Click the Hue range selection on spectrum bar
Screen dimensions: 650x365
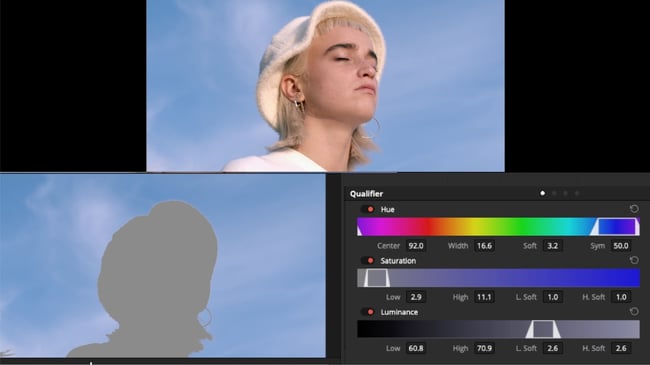click(x=615, y=227)
